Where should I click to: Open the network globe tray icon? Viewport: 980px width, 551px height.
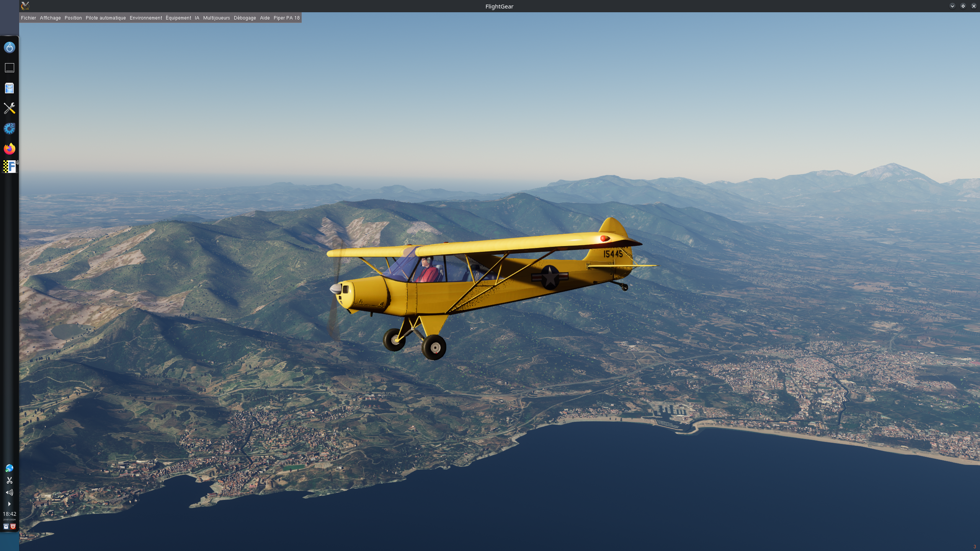pyautogui.click(x=9, y=468)
